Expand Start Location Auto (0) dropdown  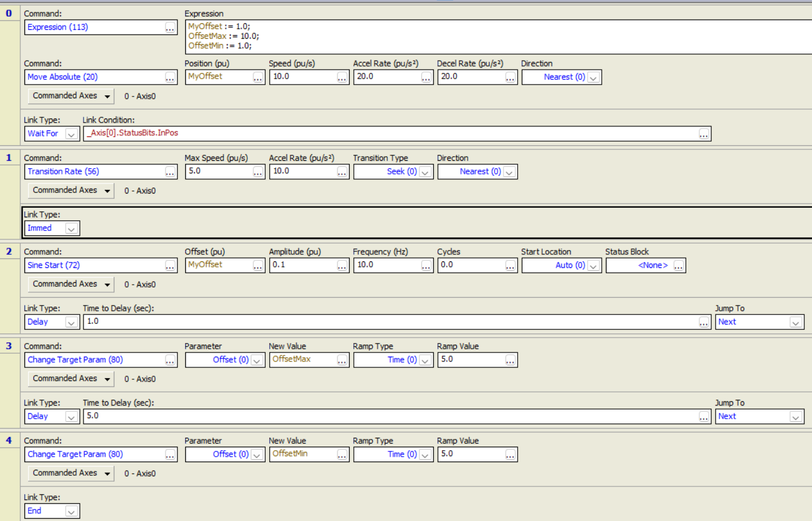[x=593, y=266]
